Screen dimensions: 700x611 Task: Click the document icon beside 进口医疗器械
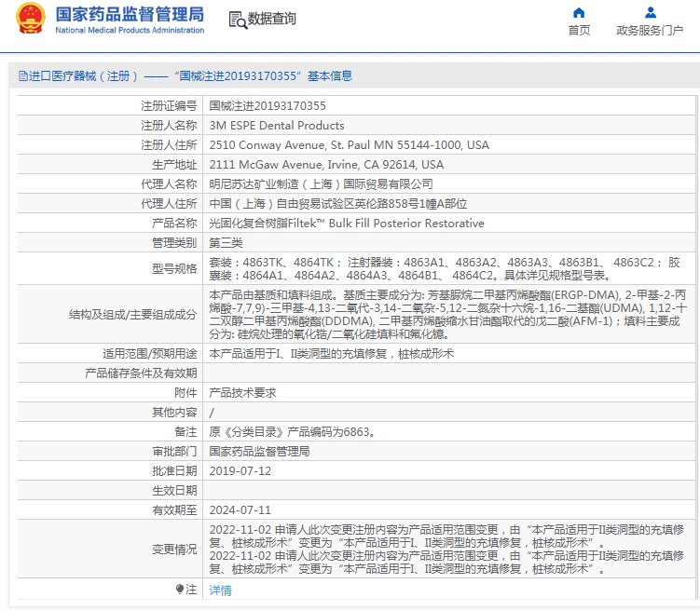22,75
